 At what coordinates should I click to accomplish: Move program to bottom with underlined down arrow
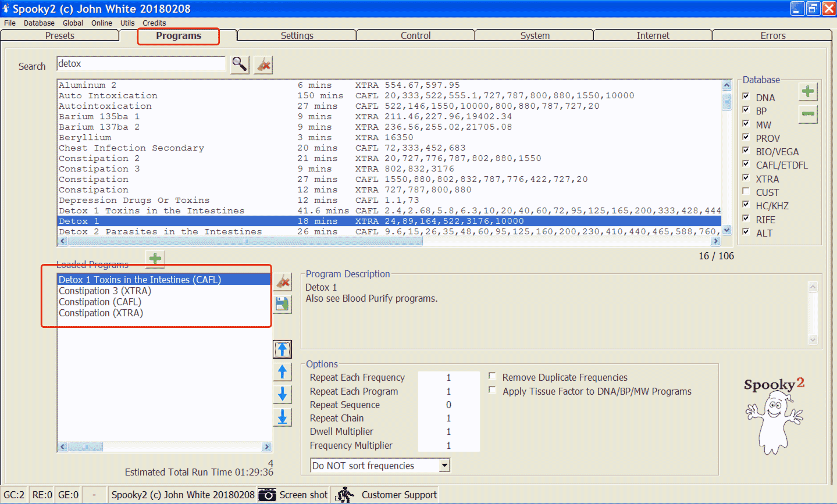[283, 417]
